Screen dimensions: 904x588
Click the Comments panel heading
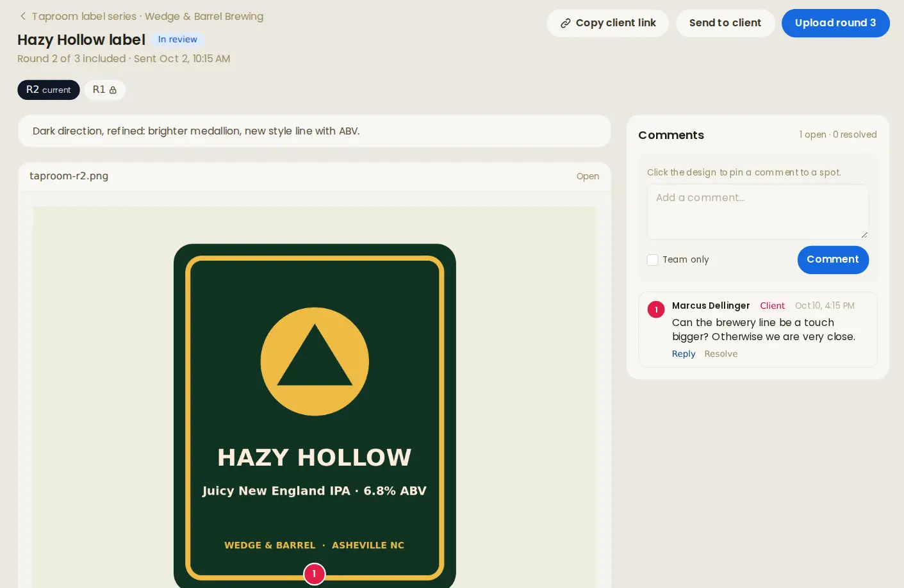(x=671, y=135)
